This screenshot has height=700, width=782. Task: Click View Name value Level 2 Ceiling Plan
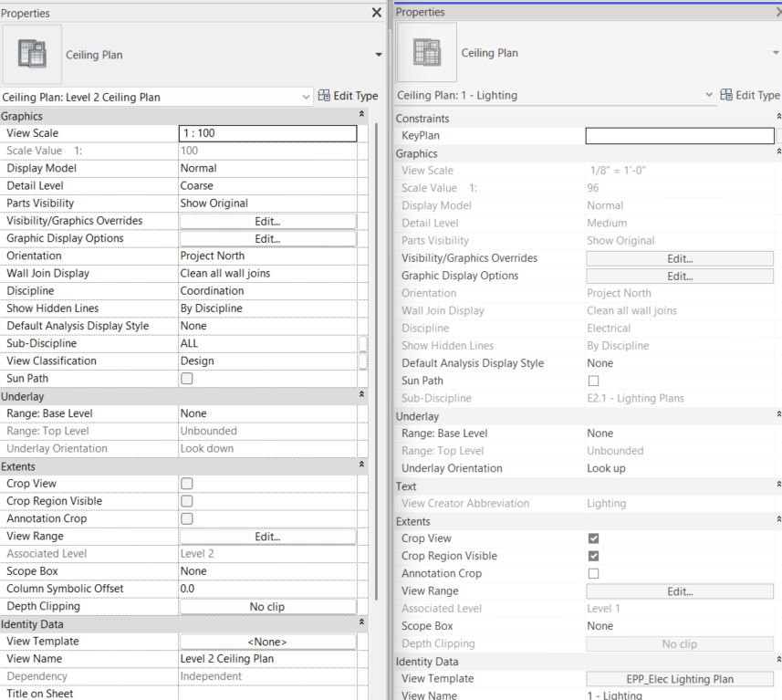point(268,659)
